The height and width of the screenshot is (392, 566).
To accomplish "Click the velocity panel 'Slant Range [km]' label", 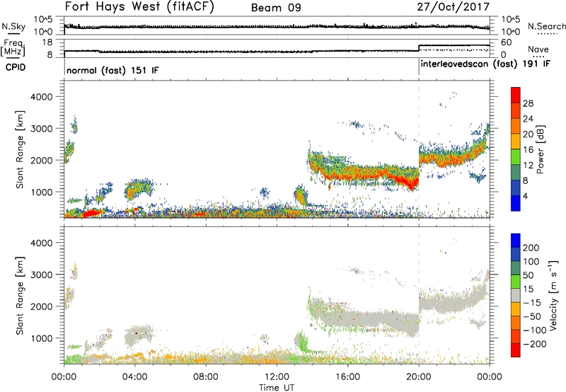I will tap(20, 295).
